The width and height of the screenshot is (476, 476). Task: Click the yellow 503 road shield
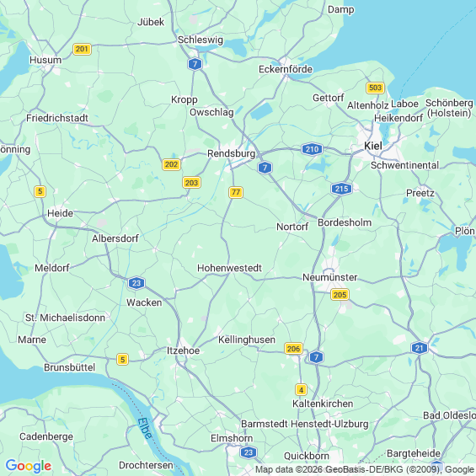pyautogui.click(x=375, y=88)
